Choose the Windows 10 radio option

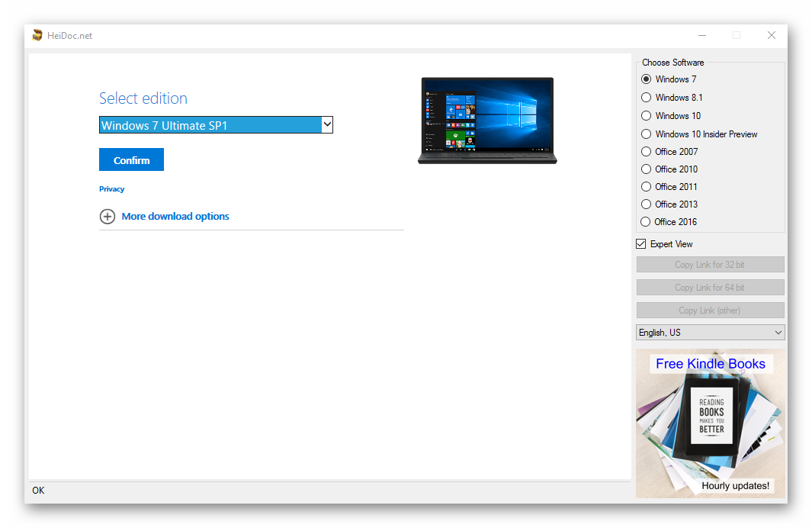coord(647,115)
